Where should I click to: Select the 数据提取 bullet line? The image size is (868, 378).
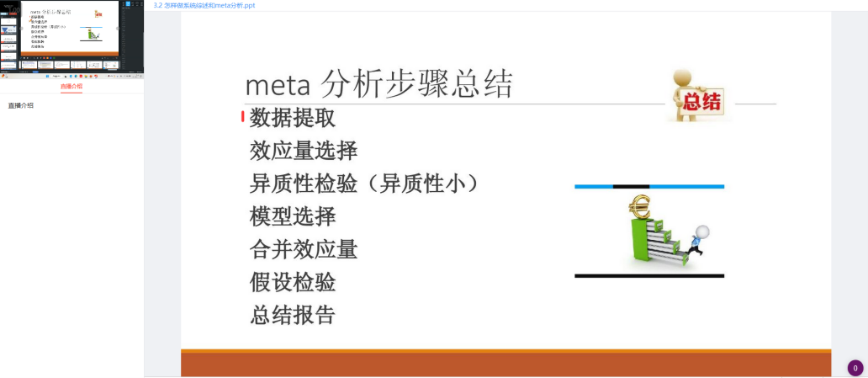(x=293, y=118)
